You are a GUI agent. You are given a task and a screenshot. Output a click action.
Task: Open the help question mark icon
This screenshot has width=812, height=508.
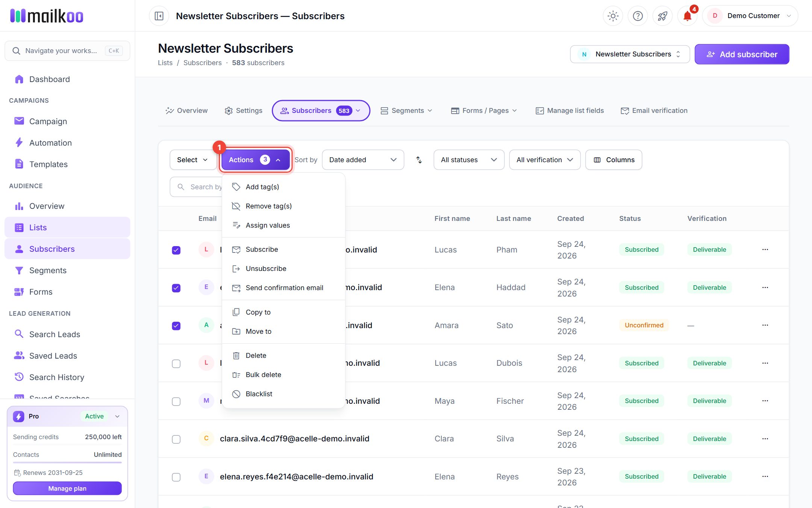(x=638, y=16)
